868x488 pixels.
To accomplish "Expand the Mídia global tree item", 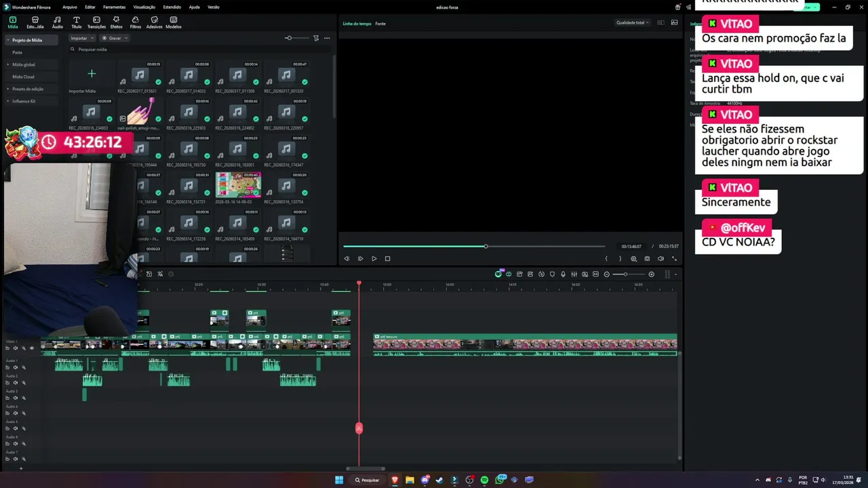I will (x=8, y=64).
